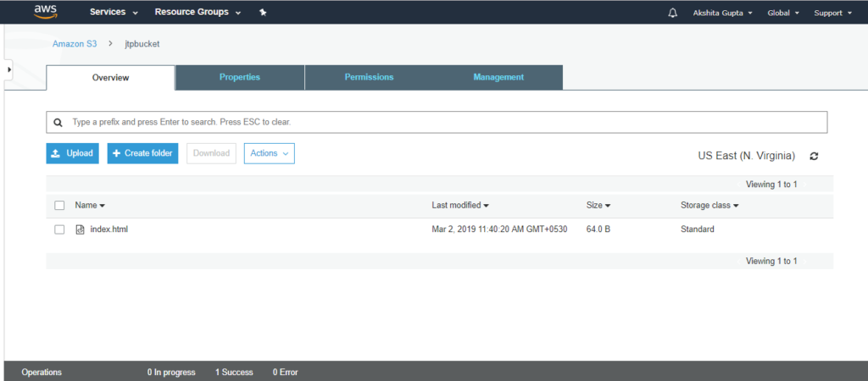The height and width of the screenshot is (381, 868).
Task: Click the index.html file icon
Action: point(80,229)
